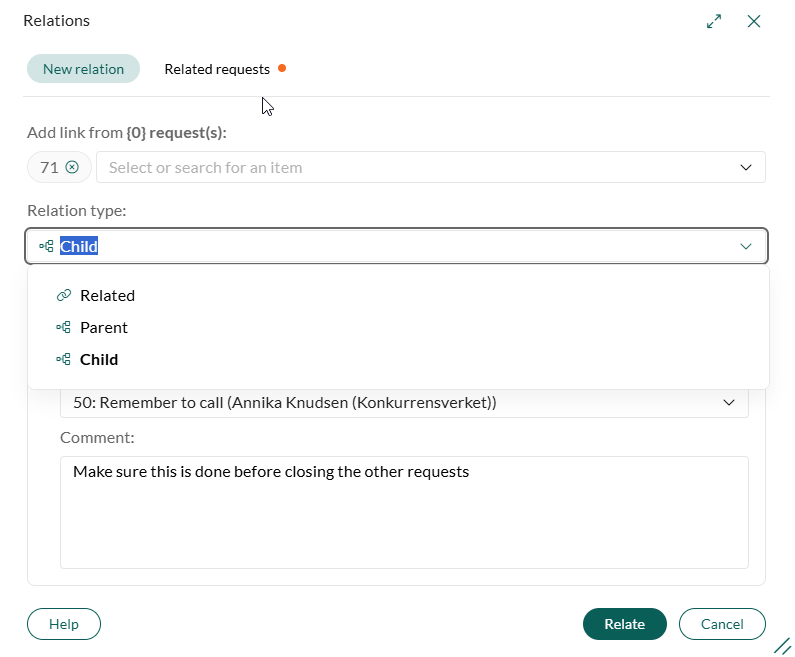Click the Related link icon in list

(64, 295)
